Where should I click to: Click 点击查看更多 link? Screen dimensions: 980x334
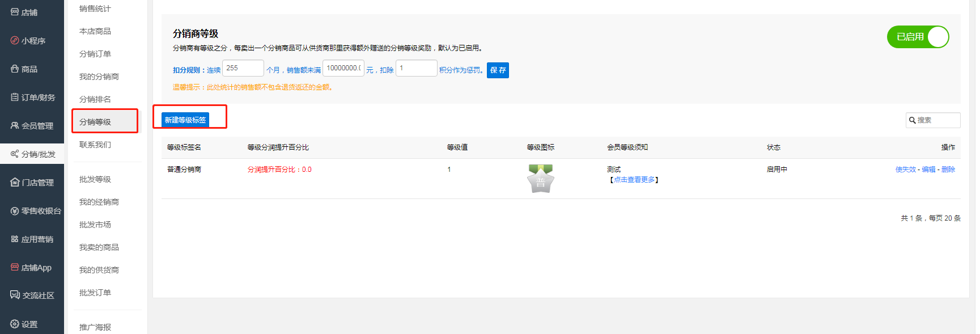coord(634,180)
